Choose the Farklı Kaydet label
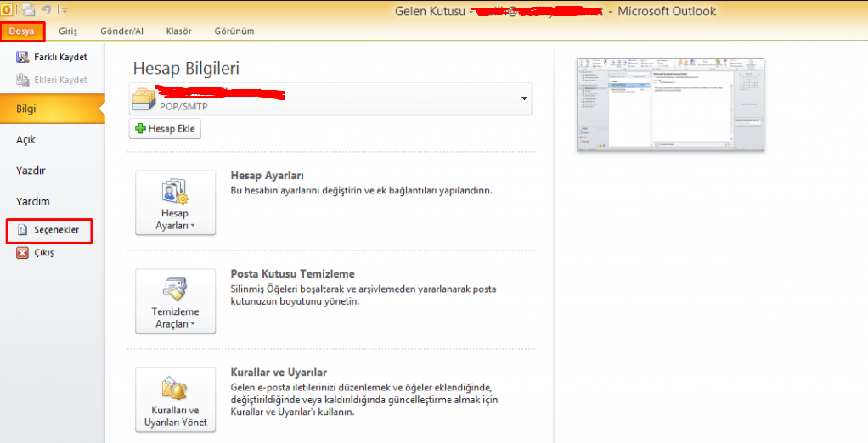The image size is (868, 443). [60, 57]
